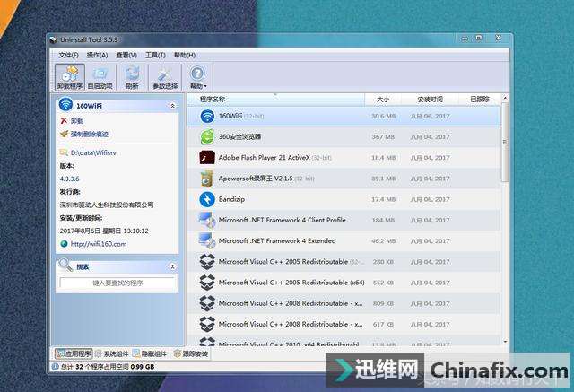Open the 文件(F) menu
The image size is (574, 392).
pos(69,56)
